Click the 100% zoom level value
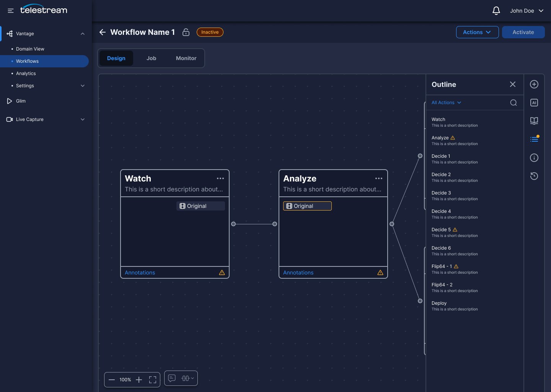 (125, 380)
